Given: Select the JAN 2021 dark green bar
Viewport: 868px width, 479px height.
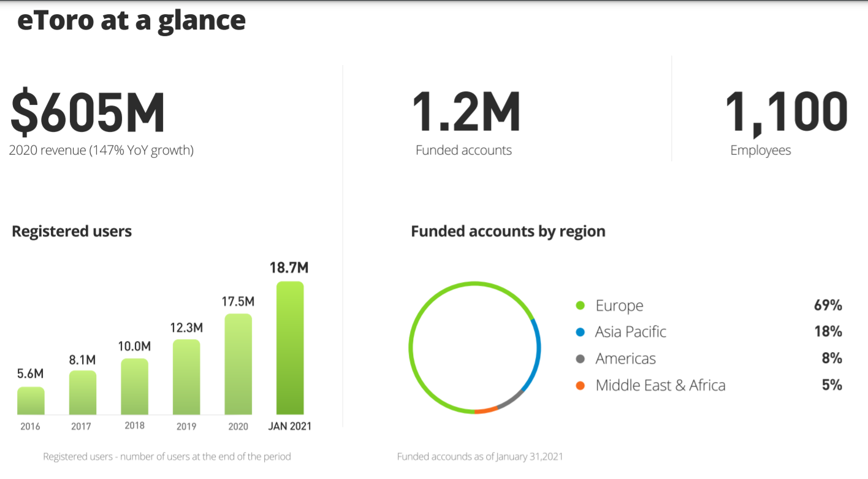Looking at the screenshot, I should (290, 348).
